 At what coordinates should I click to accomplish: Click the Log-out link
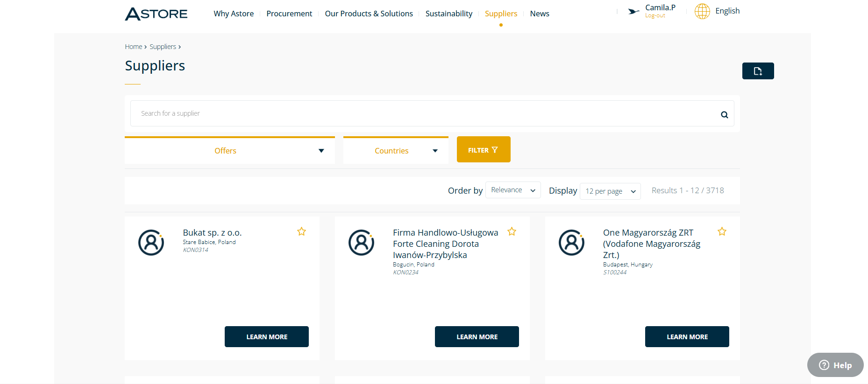coord(655,16)
